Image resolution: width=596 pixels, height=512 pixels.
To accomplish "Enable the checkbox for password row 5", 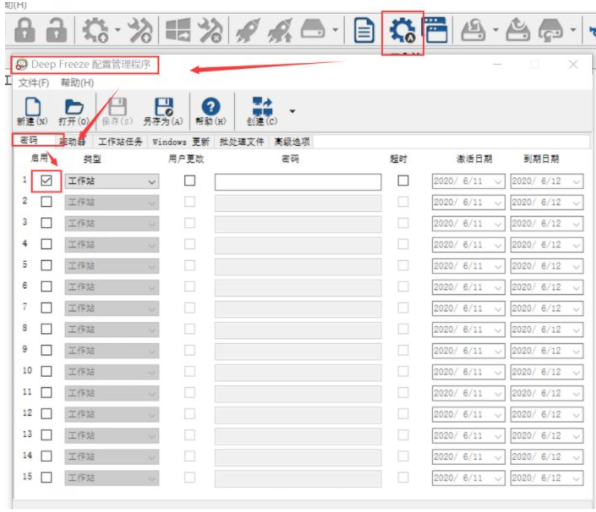I will 46,265.
